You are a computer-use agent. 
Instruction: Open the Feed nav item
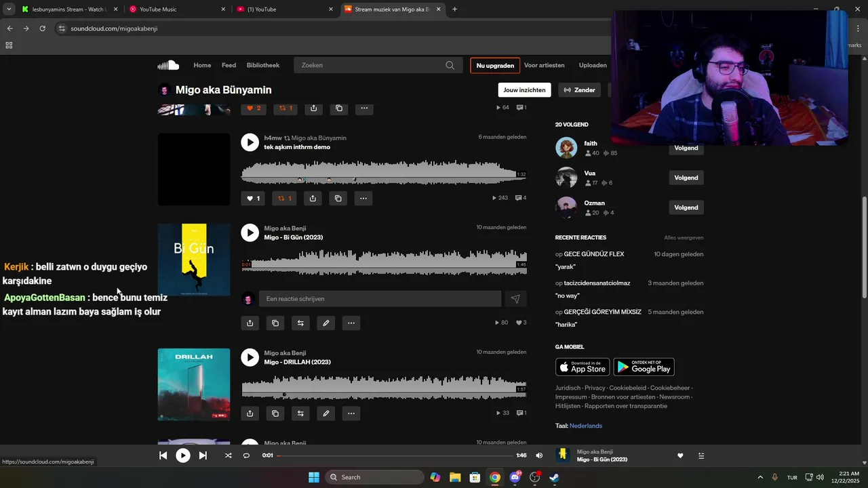pos(229,65)
